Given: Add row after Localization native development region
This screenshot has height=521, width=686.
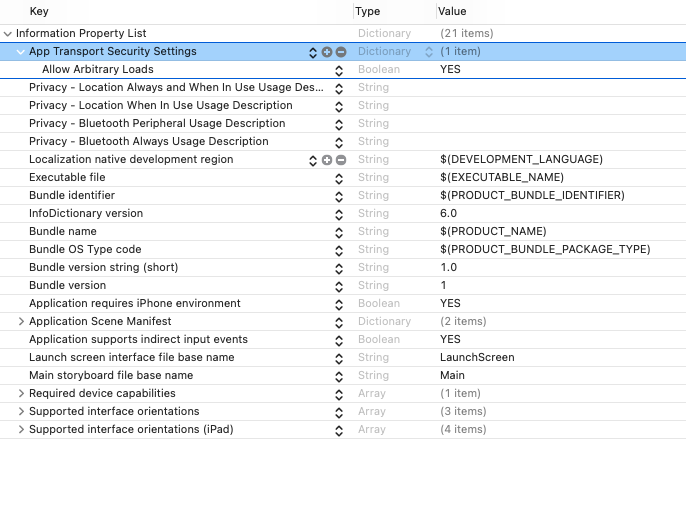Looking at the screenshot, I should [x=327, y=160].
